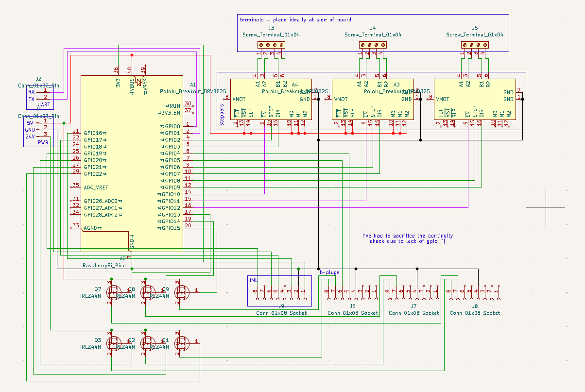The image size is (585, 392).
Task: Click the 'IMU' box label
Action: coord(254,281)
